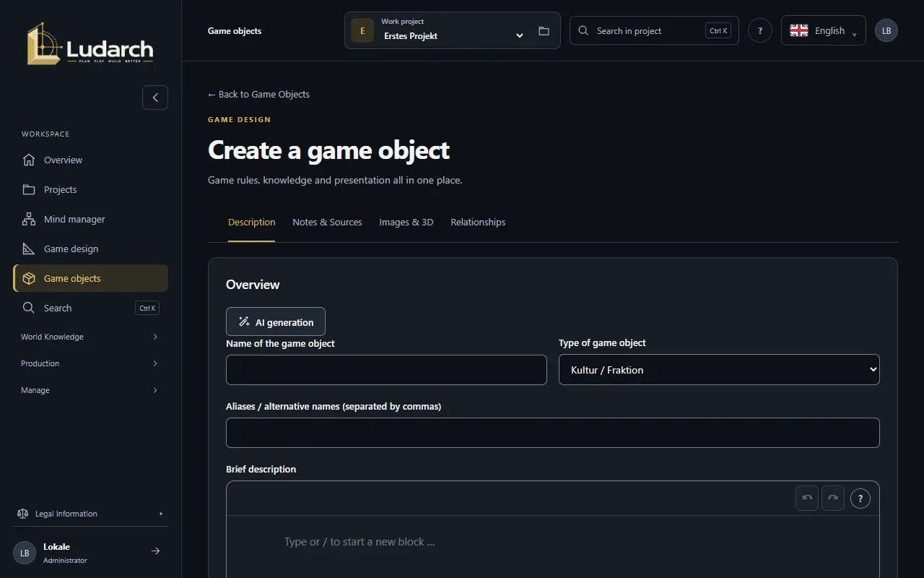Screen dimensions: 924x578
Task: Click the Game objects breadcrumb title in the top bar
Action: click(235, 31)
